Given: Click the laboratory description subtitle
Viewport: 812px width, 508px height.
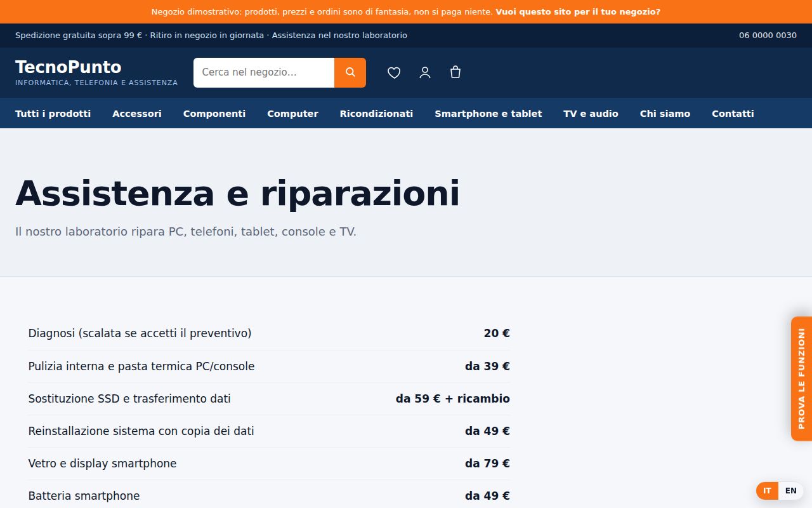Looking at the screenshot, I should click(186, 232).
